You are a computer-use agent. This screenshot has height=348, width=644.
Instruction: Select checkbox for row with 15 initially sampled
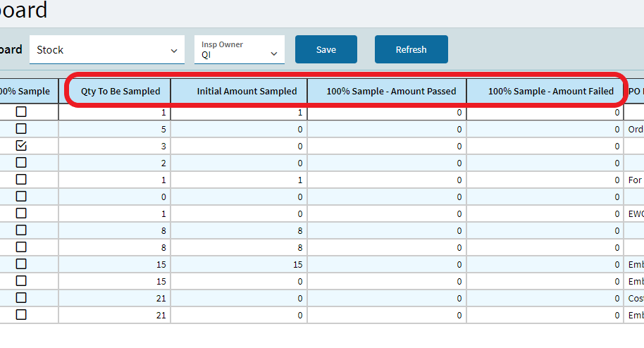point(21,263)
